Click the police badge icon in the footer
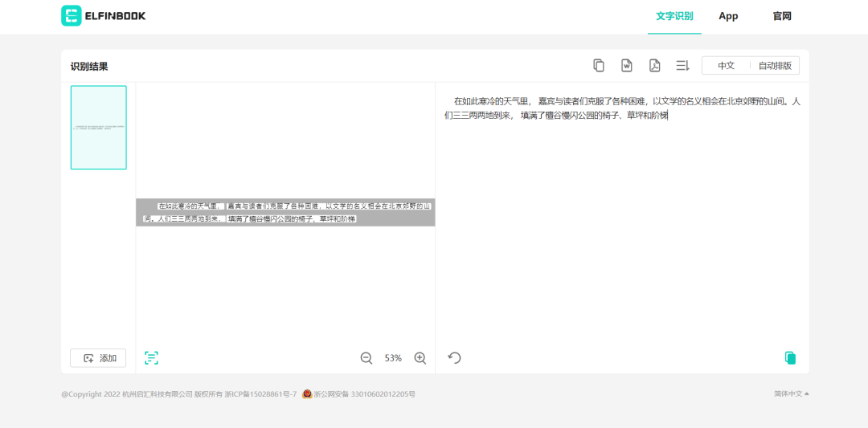Image resolution: width=868 pixels, height=428 pixels. pos(307,394)
